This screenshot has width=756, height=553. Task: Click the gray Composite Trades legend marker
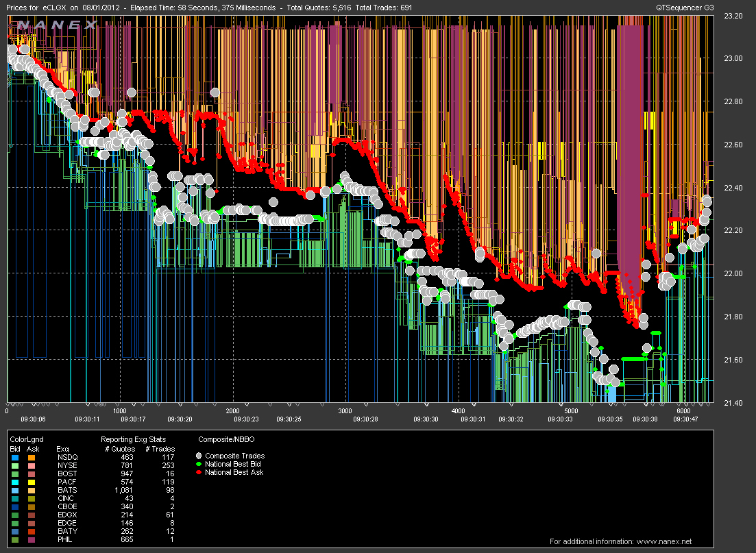coord(199,456)
